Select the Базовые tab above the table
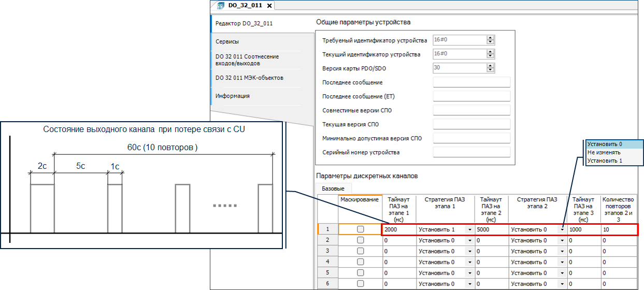644x290 pixels. (x=333, y=189)
